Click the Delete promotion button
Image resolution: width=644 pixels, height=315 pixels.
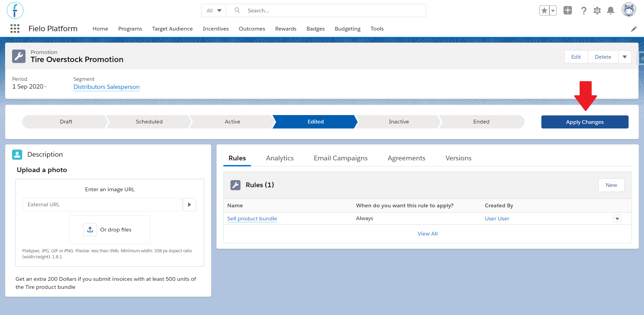(603, 57)
